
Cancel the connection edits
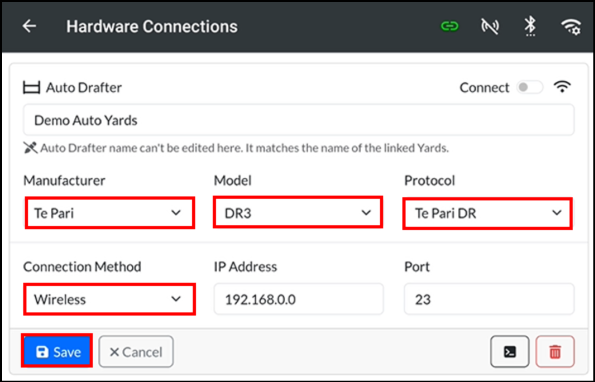(x=136, y=352)
